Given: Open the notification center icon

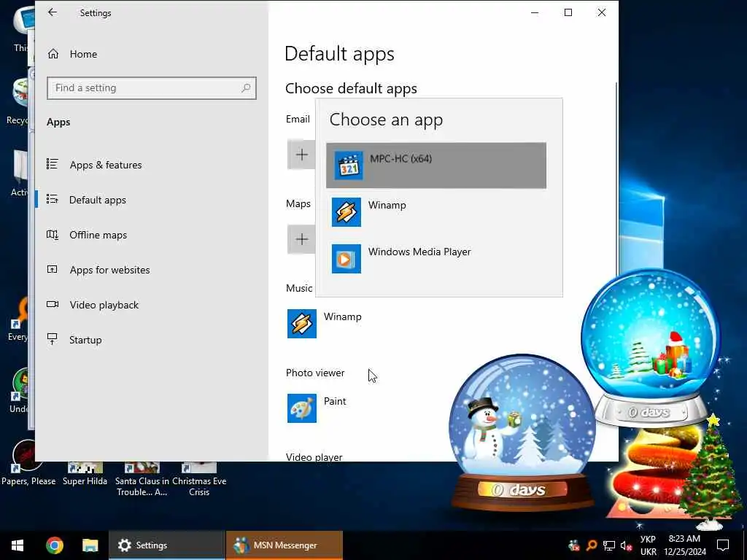Looking at the screenshot, I should click(x=723, y=545).
